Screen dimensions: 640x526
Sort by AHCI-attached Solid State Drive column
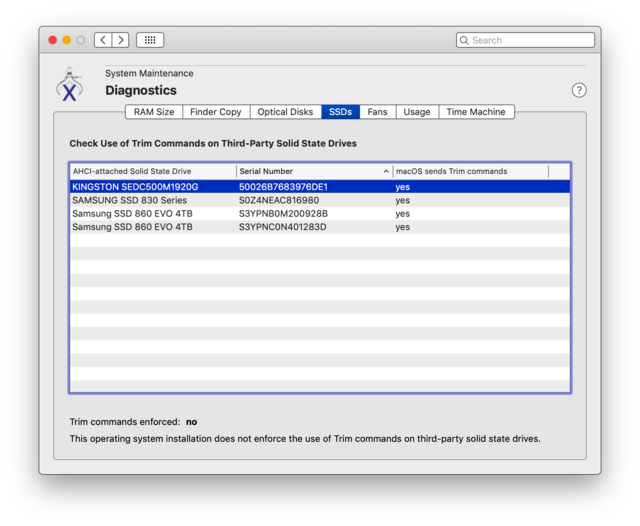click(153, 171)
